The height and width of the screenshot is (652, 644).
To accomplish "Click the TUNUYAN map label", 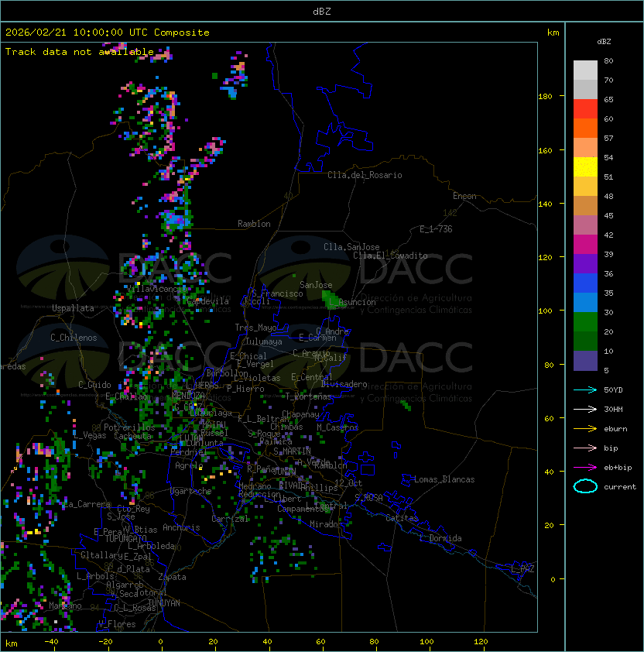I will [164, 603].
